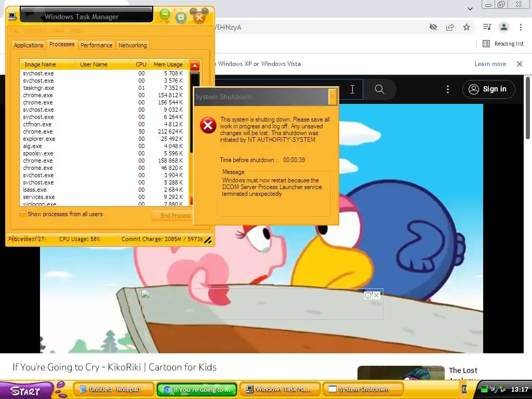This screenshot has width=532, height=399.
Task: Bookmark this page with star icon
Action: coord(467,27)
